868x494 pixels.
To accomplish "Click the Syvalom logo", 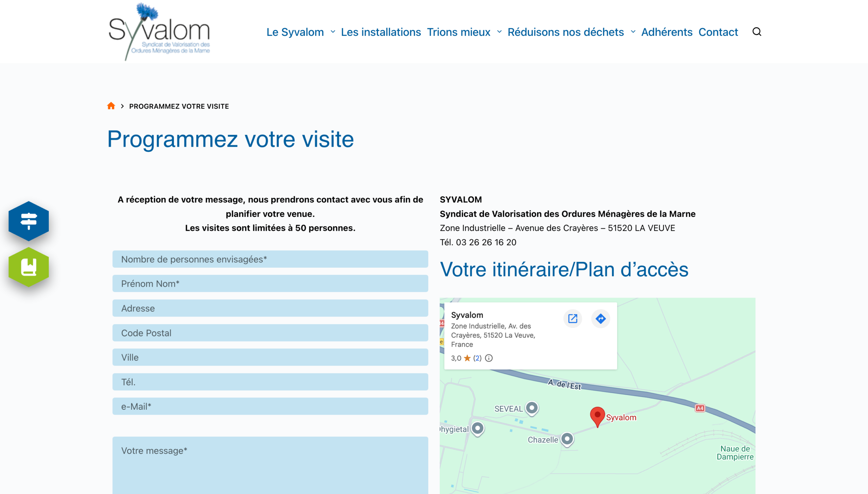I will [x=159, y=32].
